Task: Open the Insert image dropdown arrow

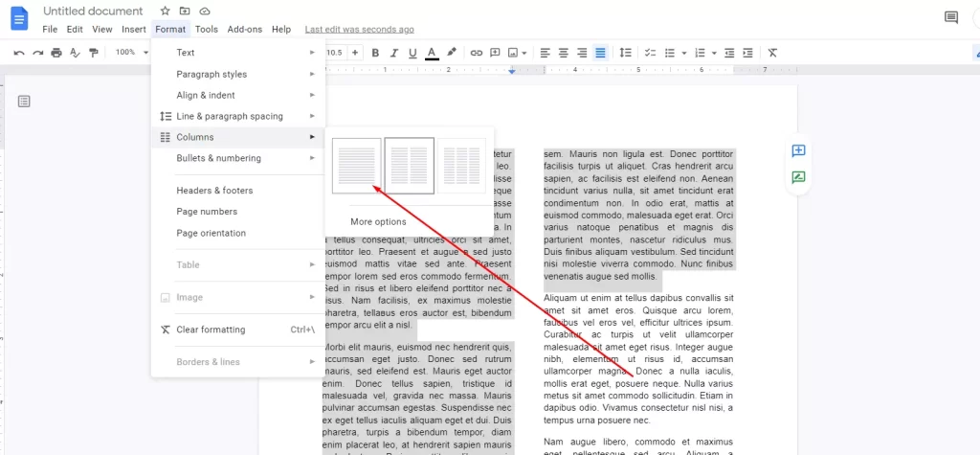Action: click(524, 53)
